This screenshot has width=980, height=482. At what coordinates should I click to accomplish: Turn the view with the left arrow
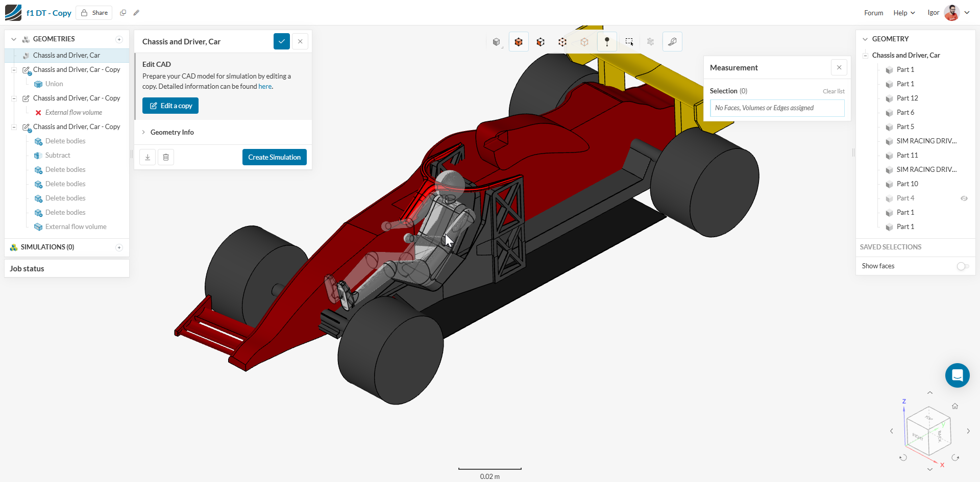892,431
